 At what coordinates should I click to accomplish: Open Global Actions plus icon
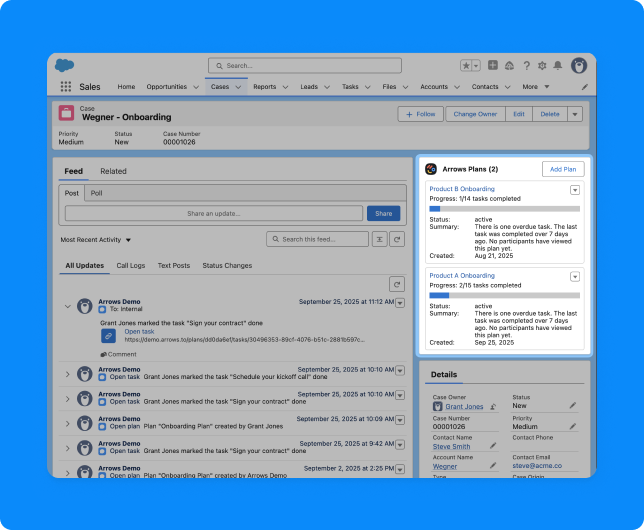(493, 65)
